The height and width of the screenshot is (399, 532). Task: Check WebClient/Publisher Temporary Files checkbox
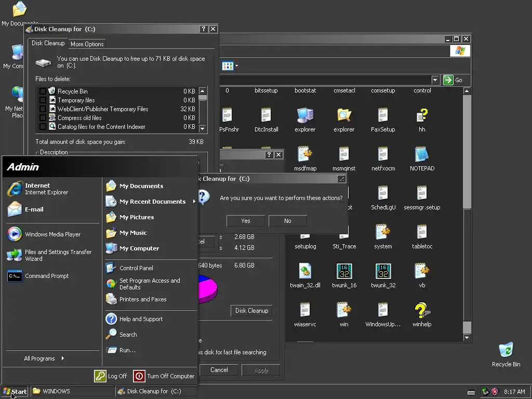click(x=43, y=109)
